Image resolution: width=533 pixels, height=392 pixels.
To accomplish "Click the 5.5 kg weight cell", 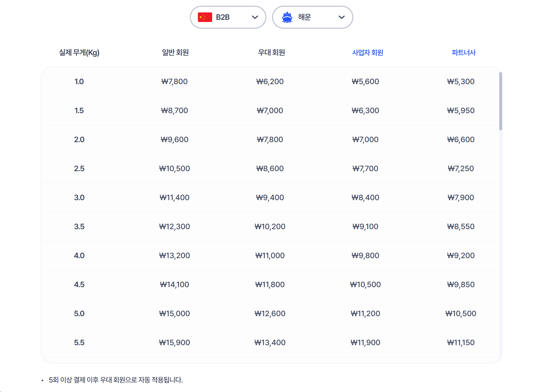I will click(79, 343).
